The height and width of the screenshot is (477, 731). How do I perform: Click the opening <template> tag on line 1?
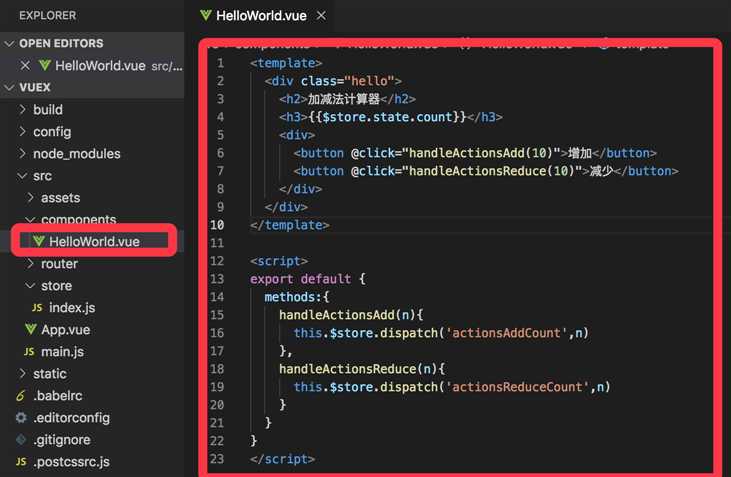pyautogui.click(x=286, y=63)
